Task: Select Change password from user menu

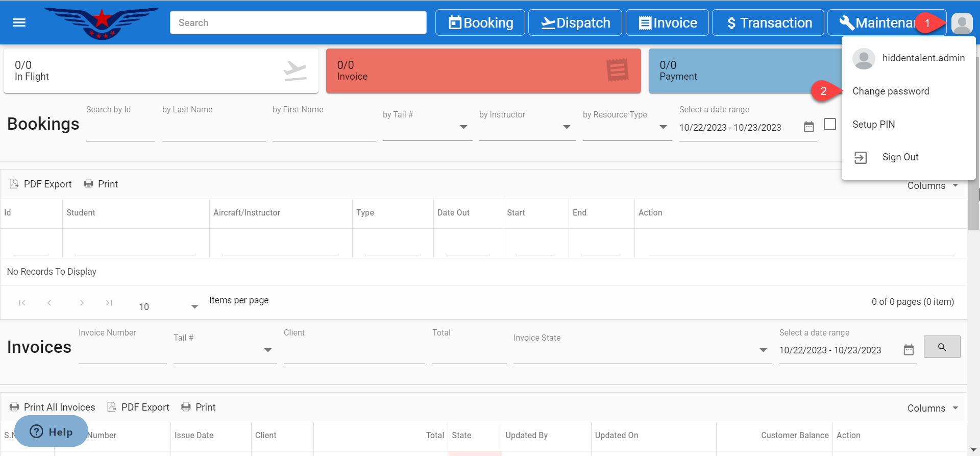Action: (x=891, y=91)
